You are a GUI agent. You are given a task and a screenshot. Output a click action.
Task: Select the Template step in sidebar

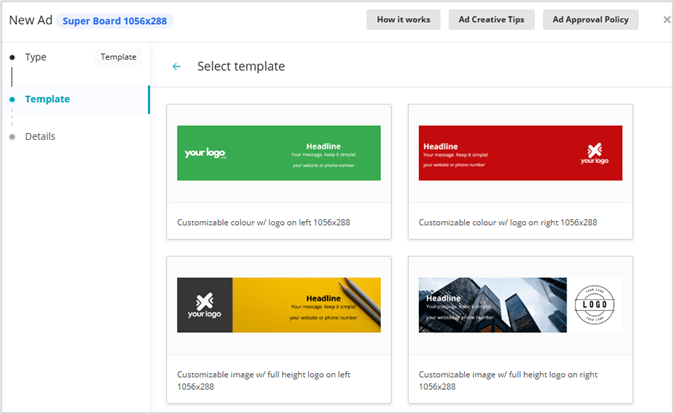[x=47, y=99]
